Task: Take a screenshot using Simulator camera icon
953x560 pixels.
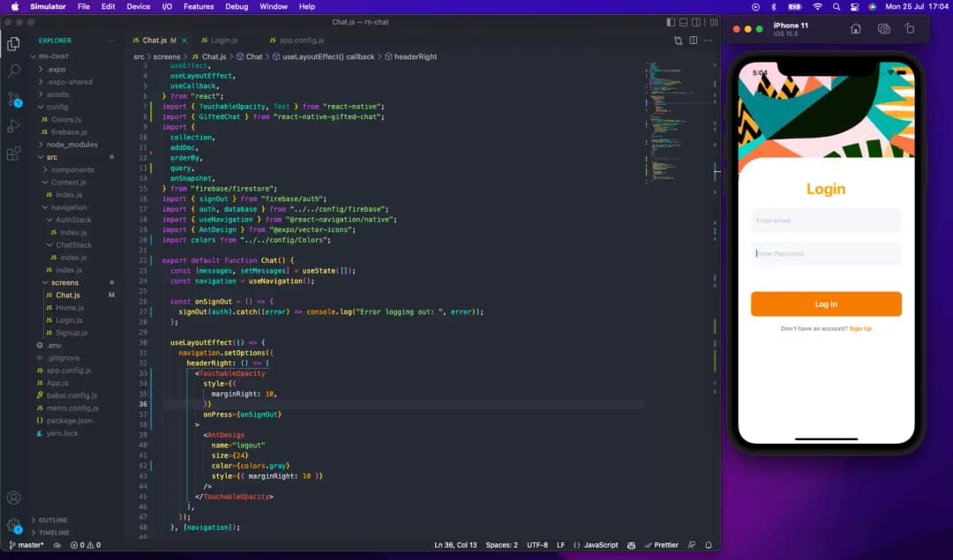Action: [883, 29]
